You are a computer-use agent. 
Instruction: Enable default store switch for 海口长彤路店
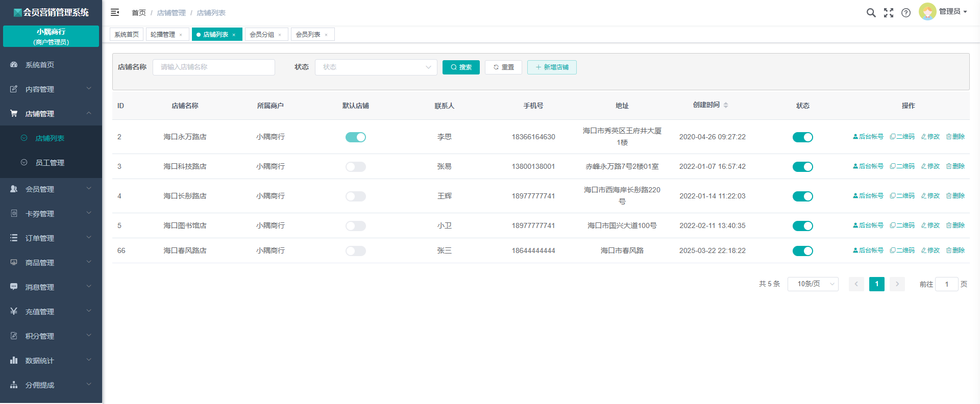pos(356,196)
